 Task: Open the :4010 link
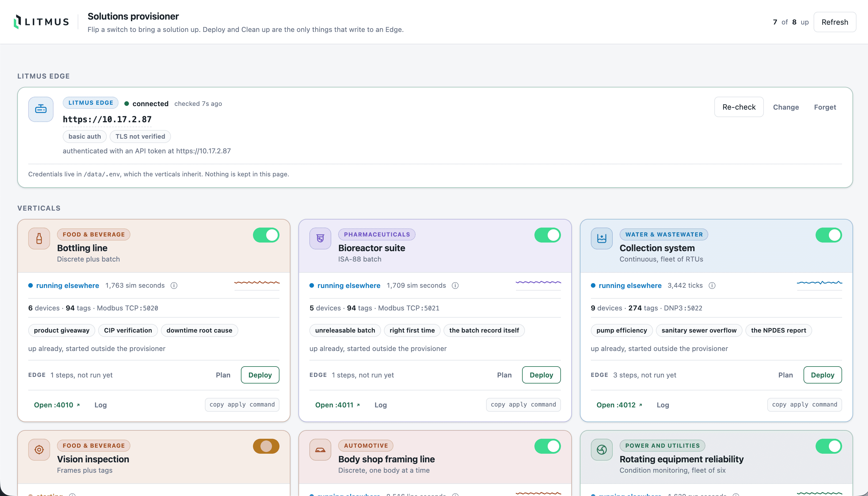(57, 405)
